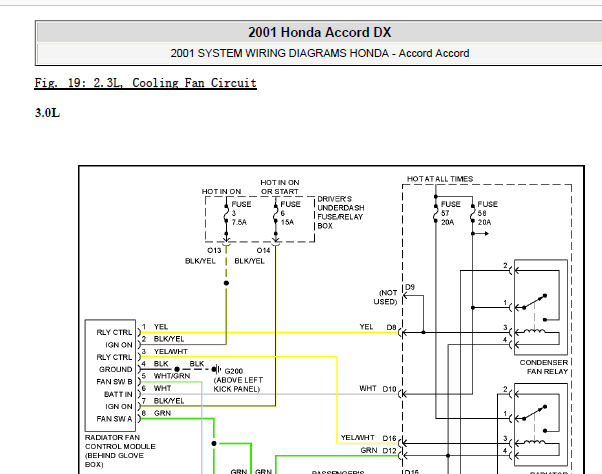Click 'YEL' label beside D8
The height and width of the screenshot is (474, 602).
coord(366,327)
